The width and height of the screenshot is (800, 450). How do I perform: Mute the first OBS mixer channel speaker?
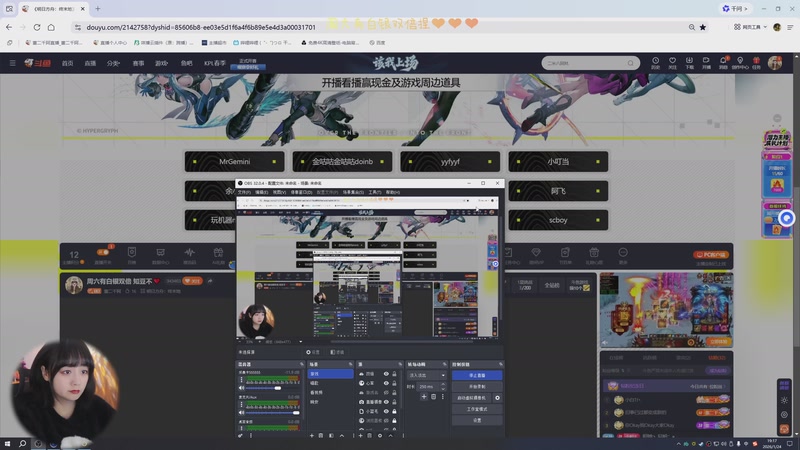(x=241, y=388)
